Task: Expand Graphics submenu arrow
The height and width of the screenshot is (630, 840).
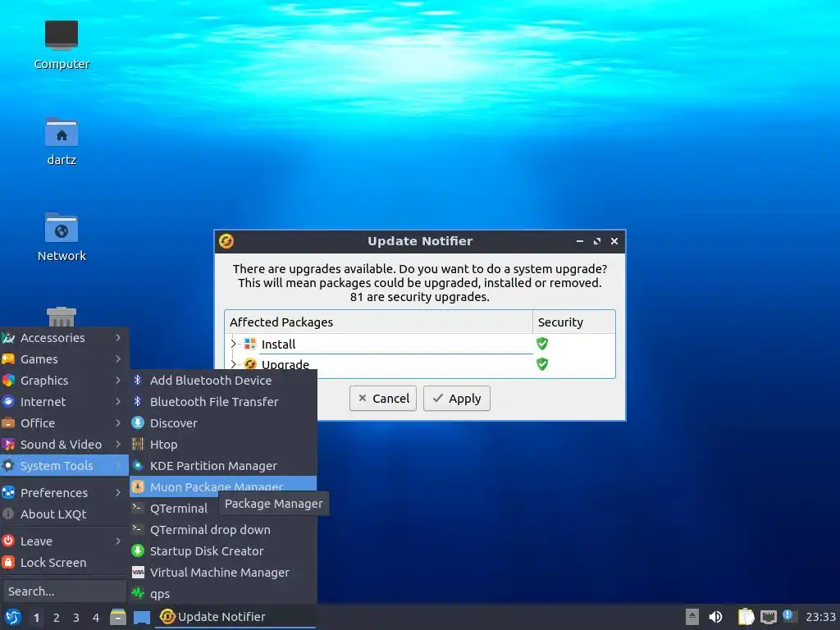Action: click(x=118, y=381)
